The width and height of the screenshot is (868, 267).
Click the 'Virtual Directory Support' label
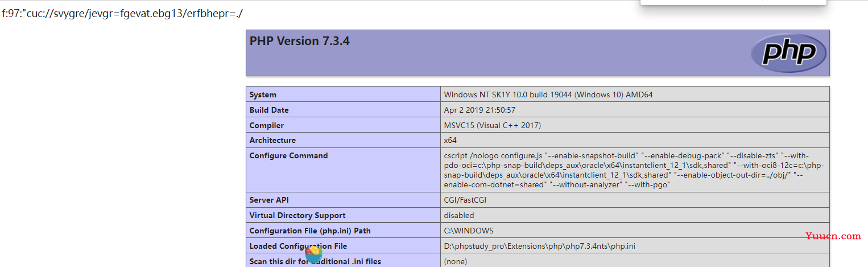coord(297,215)
